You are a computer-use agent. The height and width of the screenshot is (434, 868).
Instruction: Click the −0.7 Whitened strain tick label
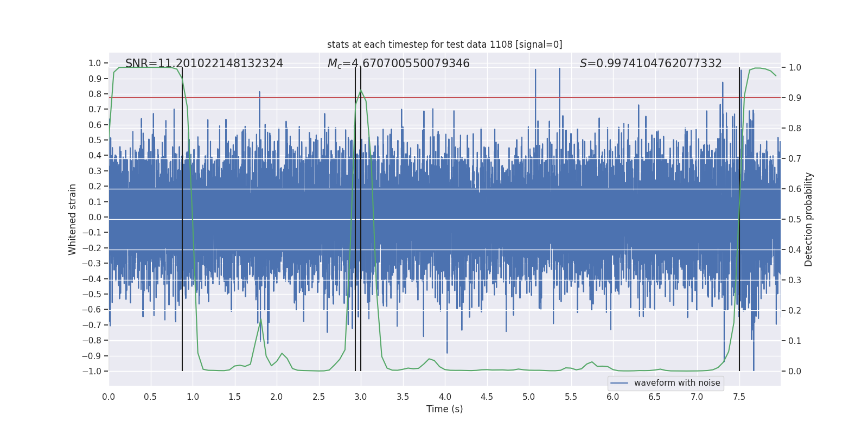tap(92, 325)
